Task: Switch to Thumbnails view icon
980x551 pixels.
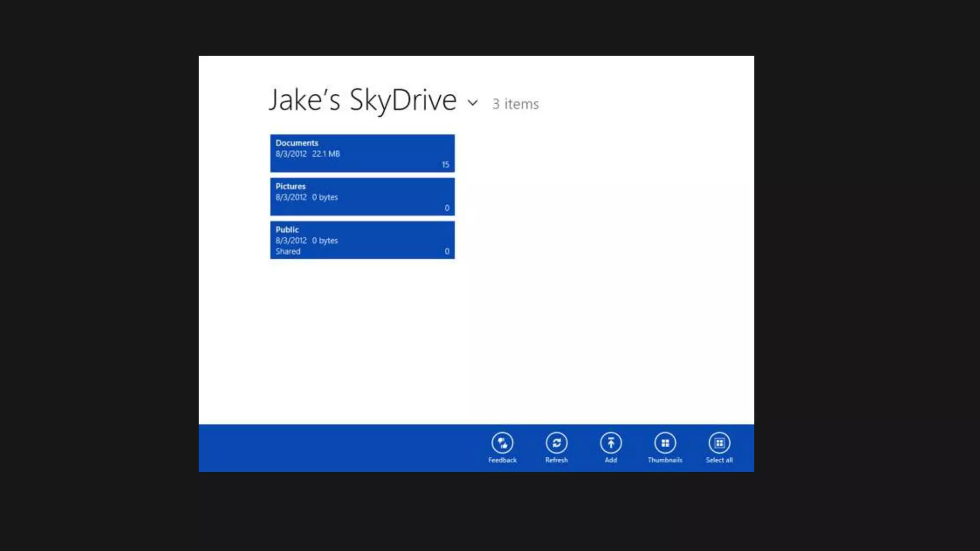Action: (x=665, y=443)
